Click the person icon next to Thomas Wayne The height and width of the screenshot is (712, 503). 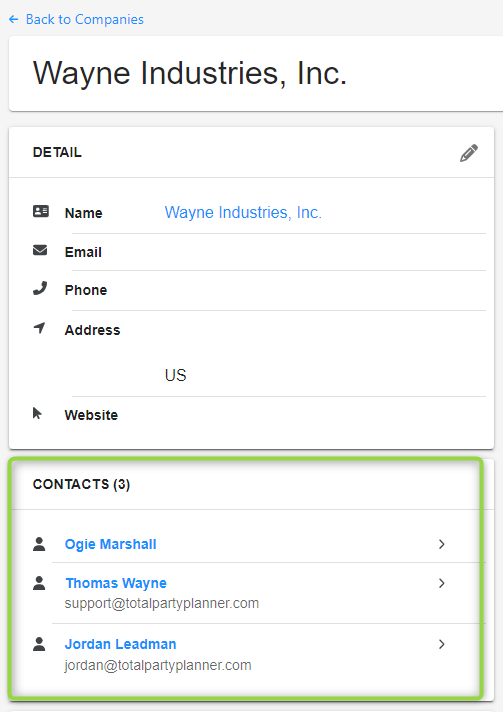[39, 583]
